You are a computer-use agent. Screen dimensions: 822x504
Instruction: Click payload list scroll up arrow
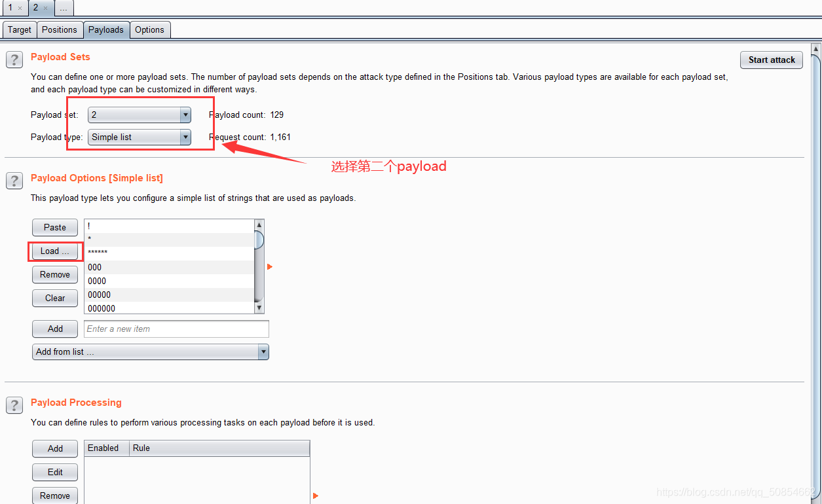click(x=259, y=225)
